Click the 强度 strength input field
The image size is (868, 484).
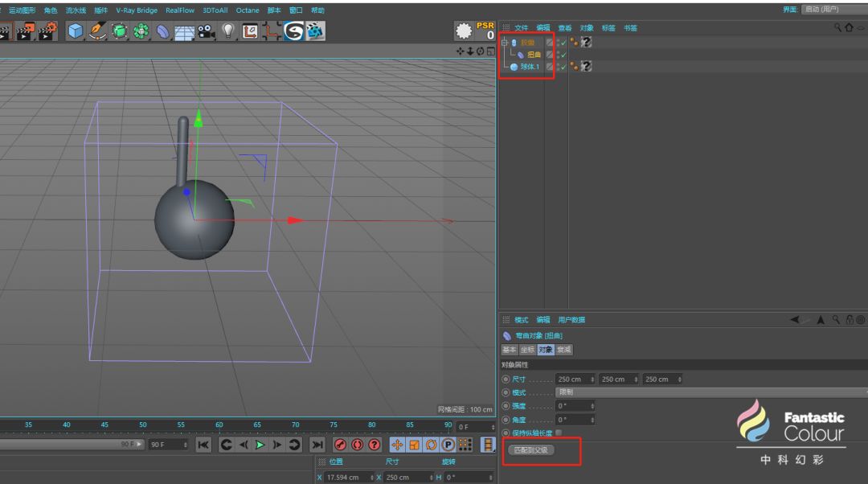click(x=574, y=406)
